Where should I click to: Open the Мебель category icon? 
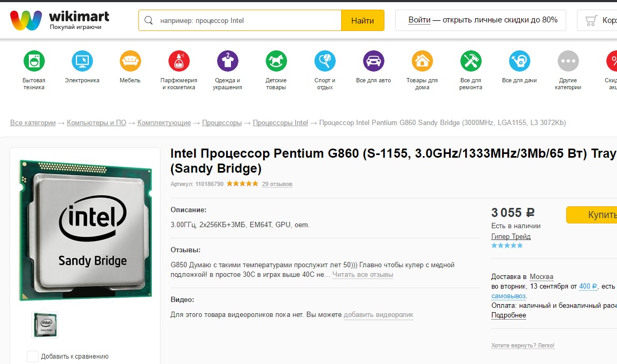pos(130,61)
